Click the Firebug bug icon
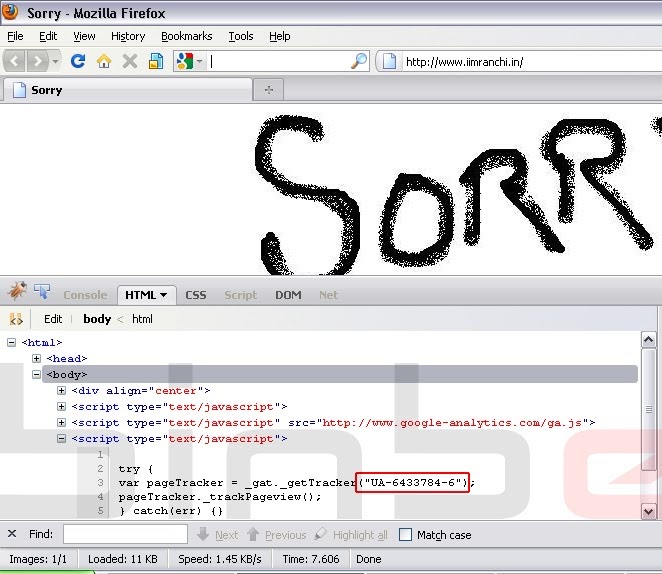 point(17,290)
